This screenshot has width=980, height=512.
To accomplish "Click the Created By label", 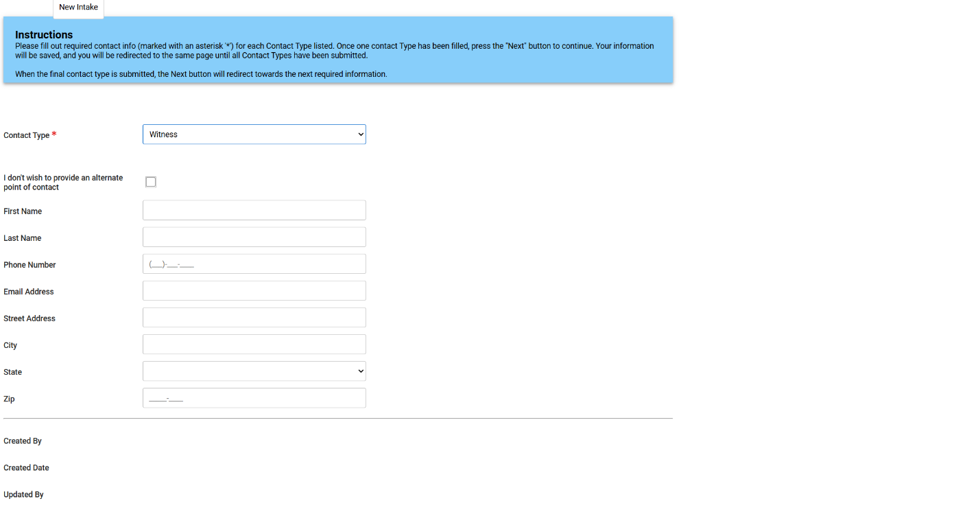I will tap(23, 441).
